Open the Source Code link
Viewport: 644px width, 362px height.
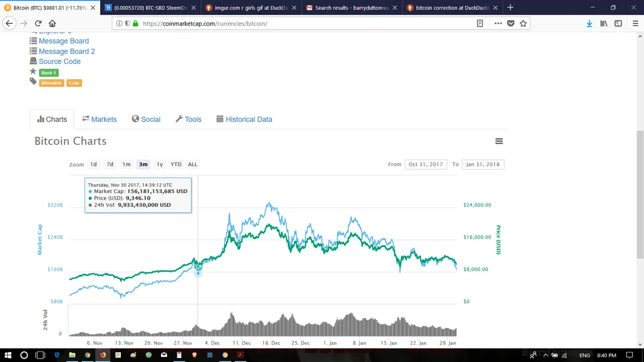pyautogui.click(x=59, y=61)
